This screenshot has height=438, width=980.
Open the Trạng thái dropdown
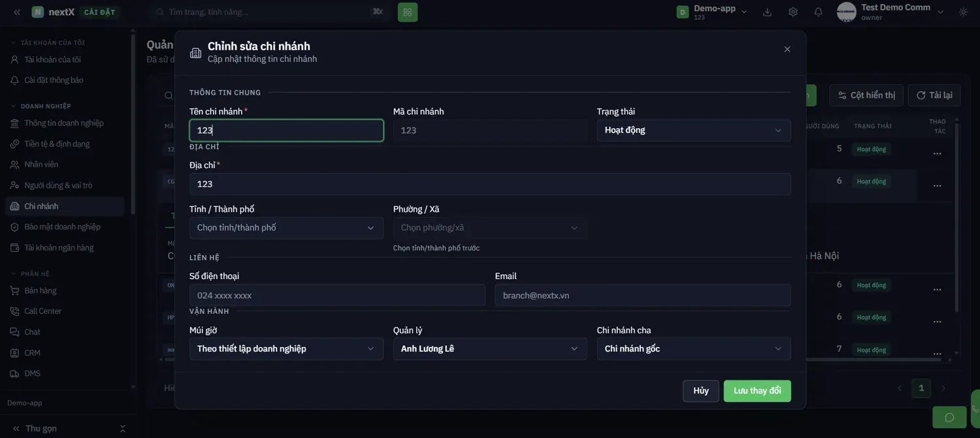(x=694, y=130)
